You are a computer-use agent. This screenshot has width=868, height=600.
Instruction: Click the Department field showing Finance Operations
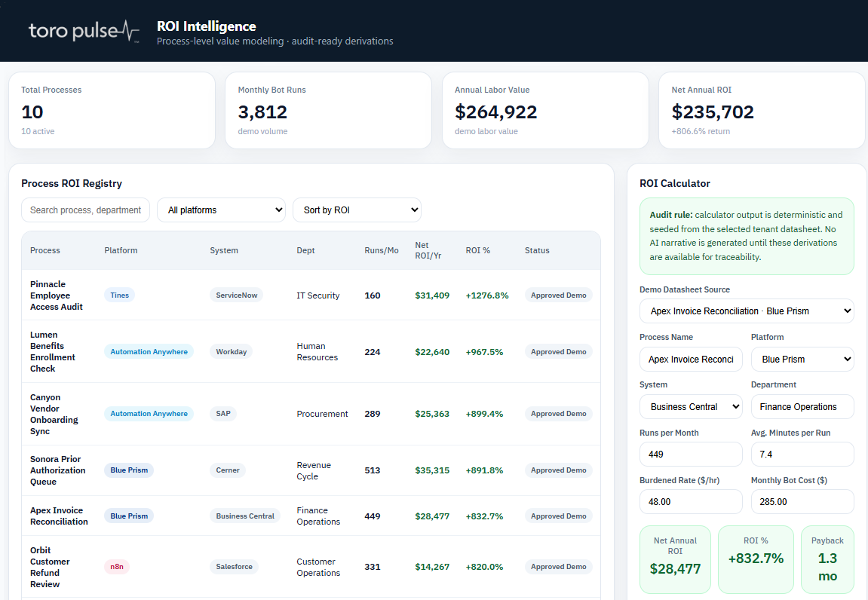pyautogui.click(x=802, y=407)
